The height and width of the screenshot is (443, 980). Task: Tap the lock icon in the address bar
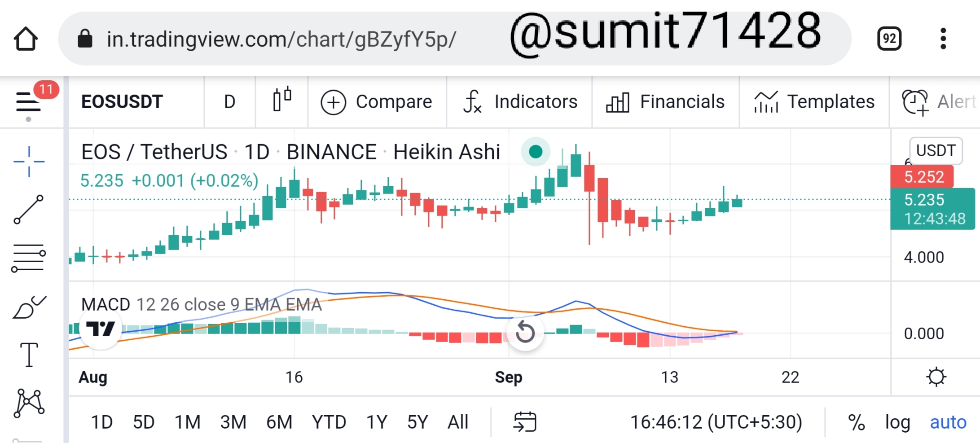pos(85,39)
